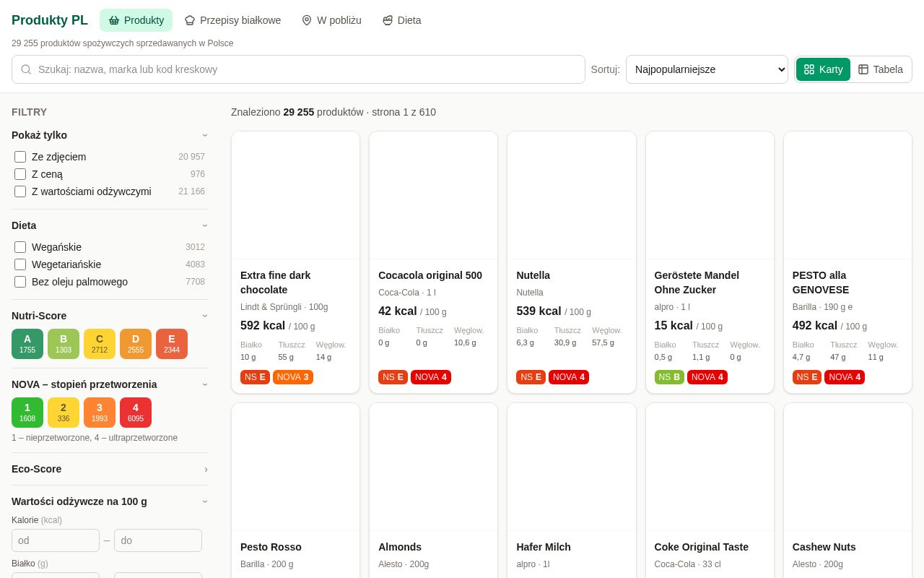Open the Najpopularniejsze sort dropdown
This screenshot has height=578, width=924.
707,69
